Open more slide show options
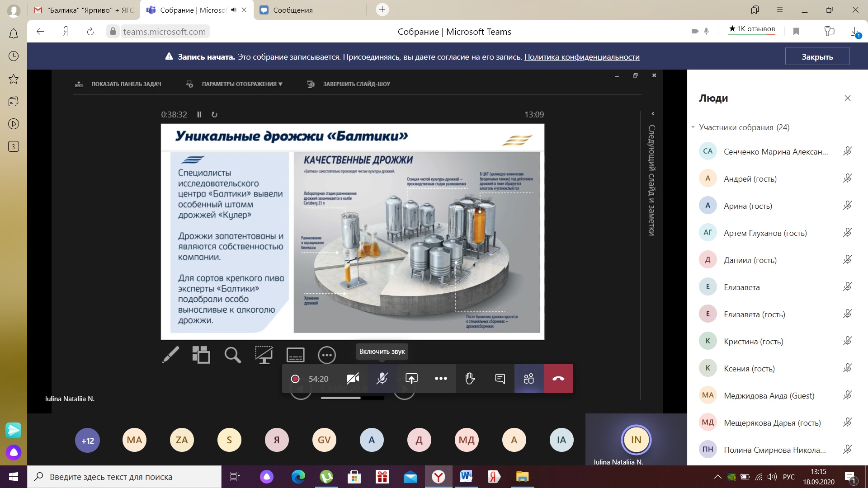The height and width of the screenshot is (488, 868). pyautogui.click(x=327, y=355)
